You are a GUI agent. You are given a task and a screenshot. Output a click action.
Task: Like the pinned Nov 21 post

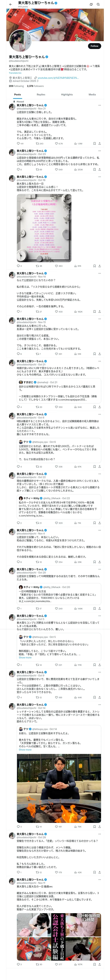(x=57, y=143)
